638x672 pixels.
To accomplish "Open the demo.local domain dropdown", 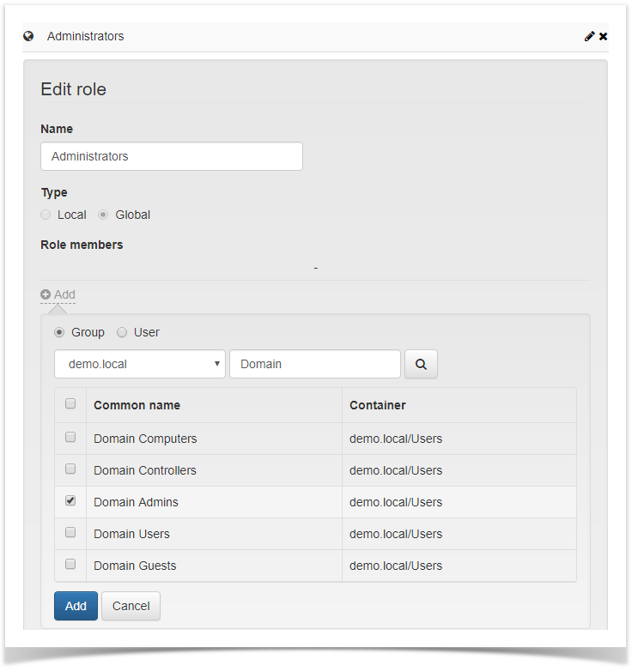I will click(x=140, y=364).
